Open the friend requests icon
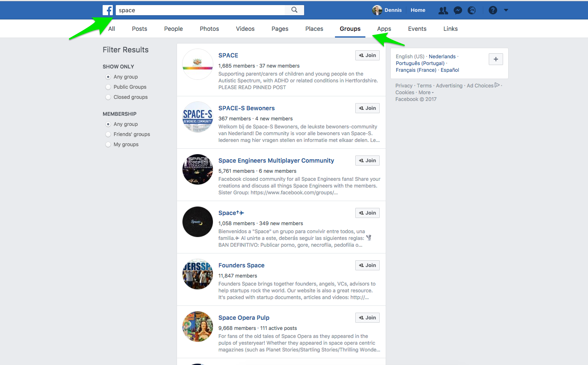 click(x=443, y=11)
